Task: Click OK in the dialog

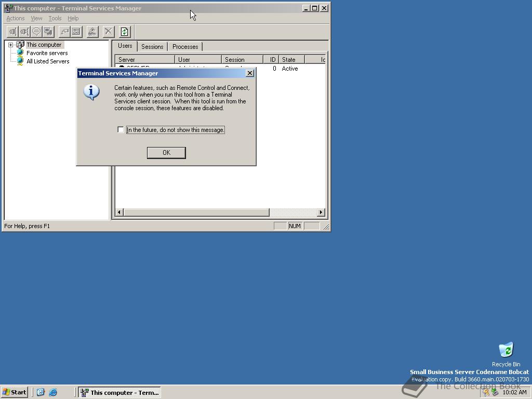Action: [x=166, y=153]
